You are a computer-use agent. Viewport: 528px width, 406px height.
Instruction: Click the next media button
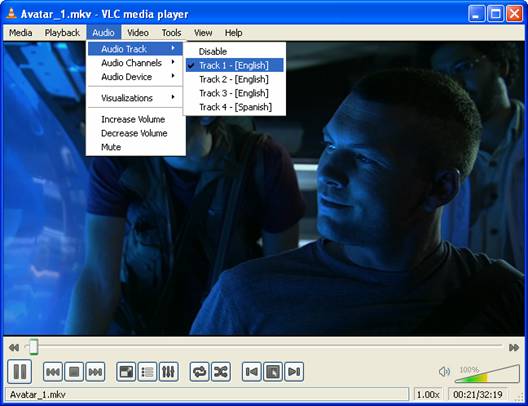click(x=95, y=372)
